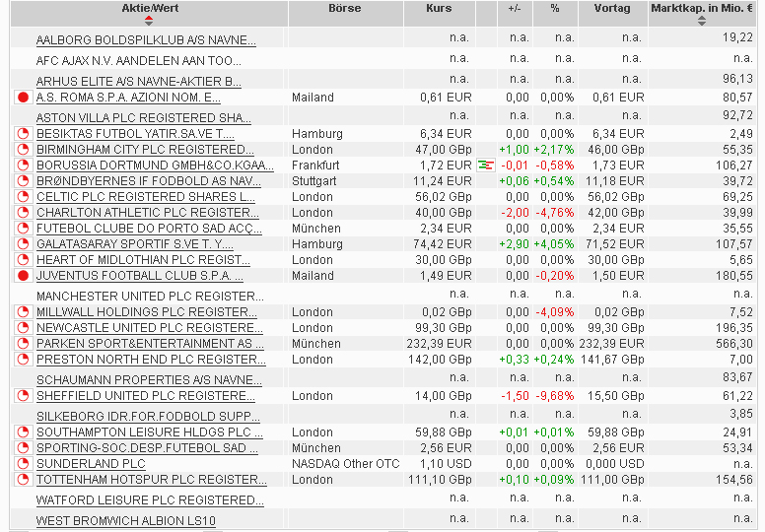
Task: Select the '180,55' market cap for Juventus
Action: click(734, 276)
